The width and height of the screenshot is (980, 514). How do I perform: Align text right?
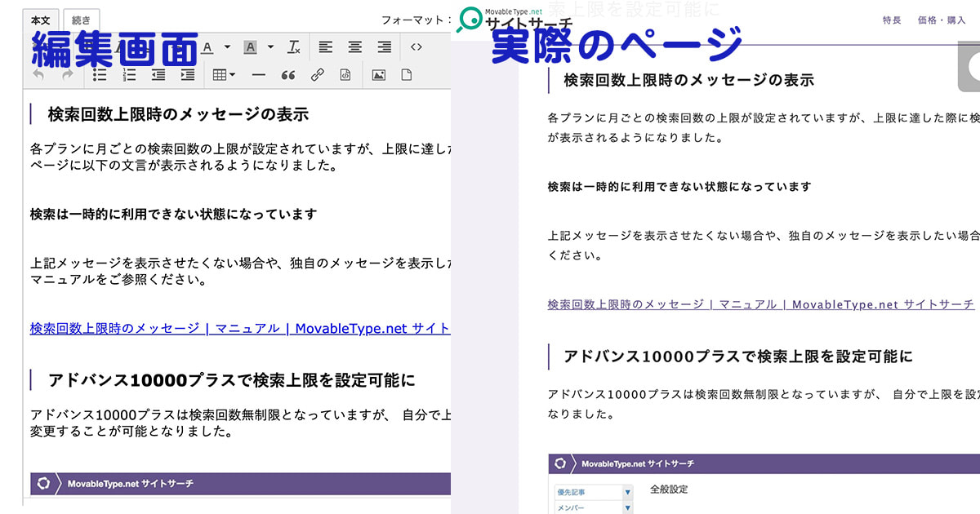(384, 47)
